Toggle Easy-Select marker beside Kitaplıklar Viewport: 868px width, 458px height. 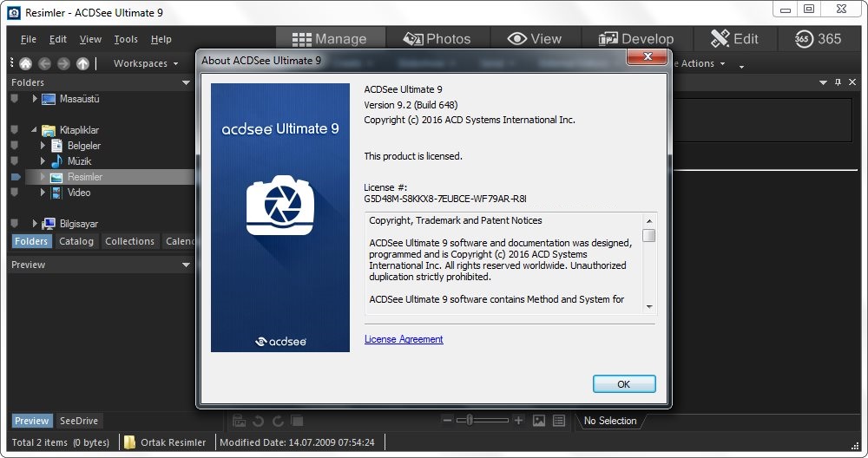(15, 129)
